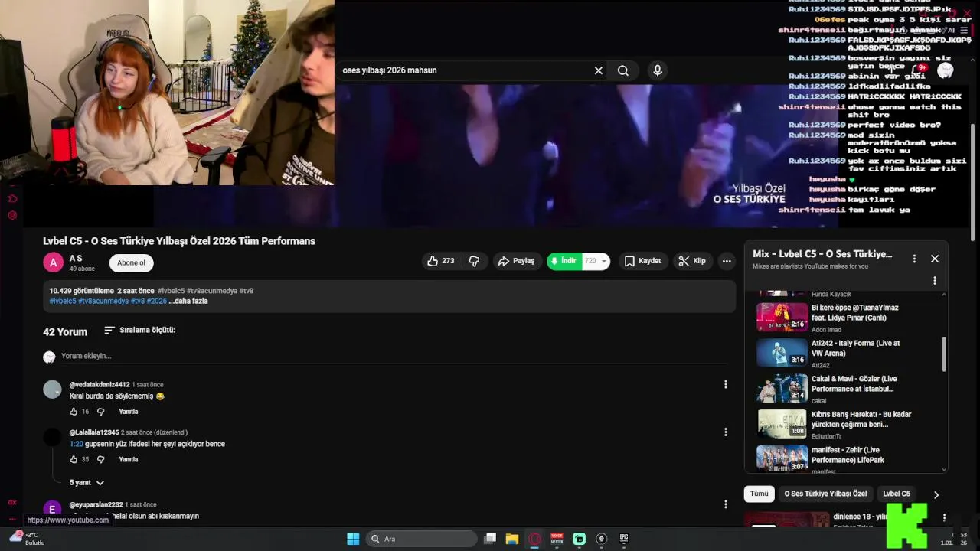
Task: Like the Lalallala12345 comment
Action: tap(73, 459)
